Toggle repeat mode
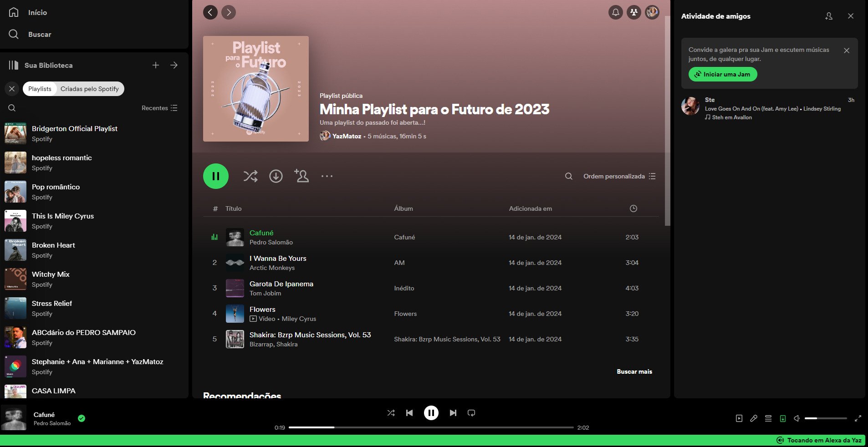This screenshot has height=447, width=868. tap(471, 413)
